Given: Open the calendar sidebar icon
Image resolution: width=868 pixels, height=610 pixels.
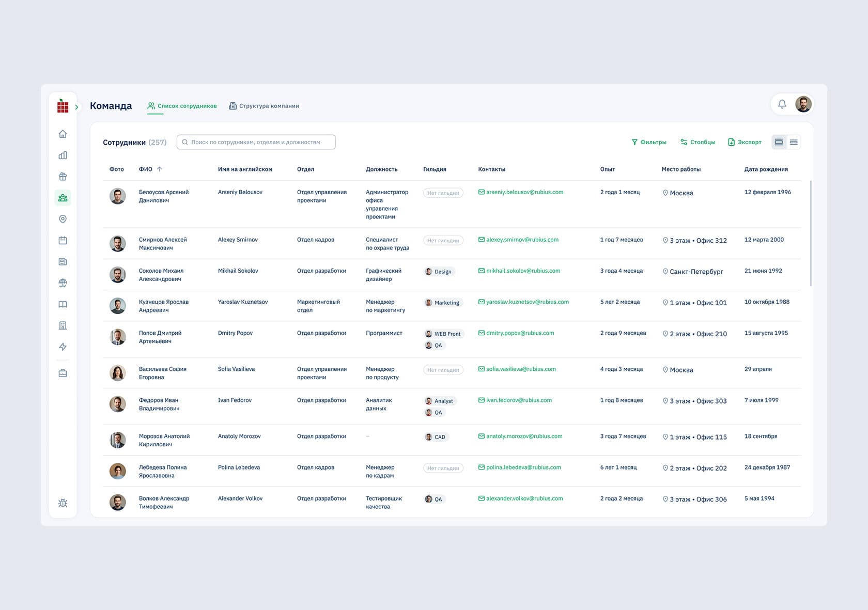Looking at the screenshot, I should click(x=63, y=240).
